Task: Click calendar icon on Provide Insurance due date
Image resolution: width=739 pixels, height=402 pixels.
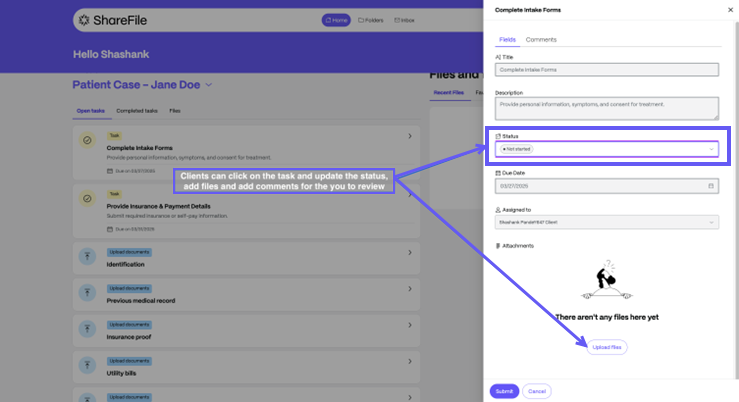Action: [x=110, y=229]
